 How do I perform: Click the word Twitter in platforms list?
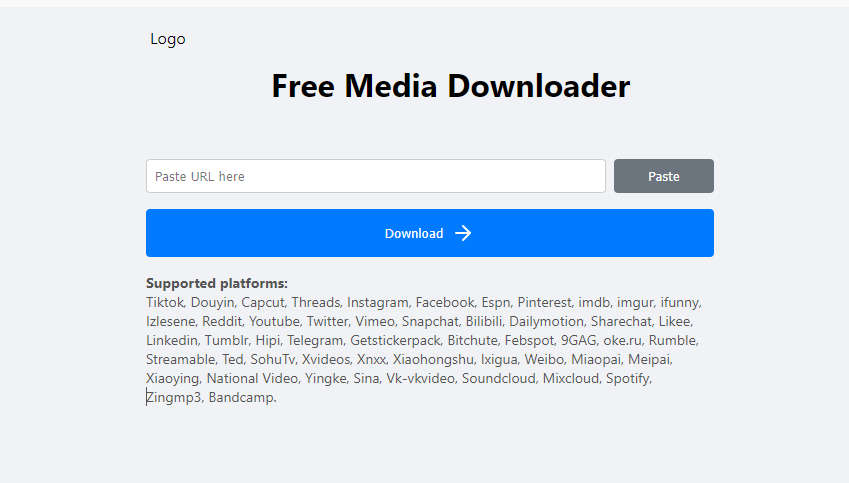click(x=327, y=321)
